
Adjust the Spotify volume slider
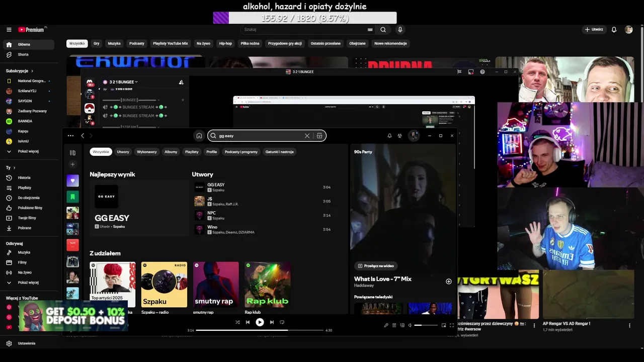pyautogui.click(x=426, y=325)
